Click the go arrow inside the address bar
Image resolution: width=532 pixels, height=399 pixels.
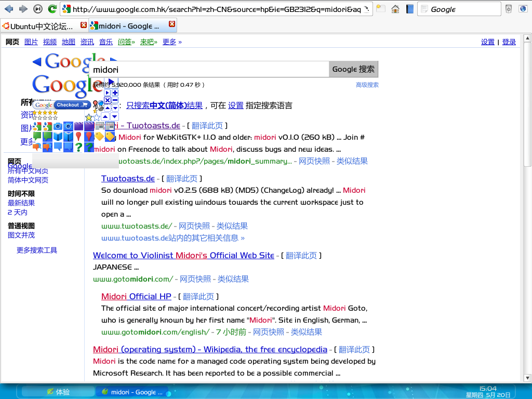coord(367,9)
